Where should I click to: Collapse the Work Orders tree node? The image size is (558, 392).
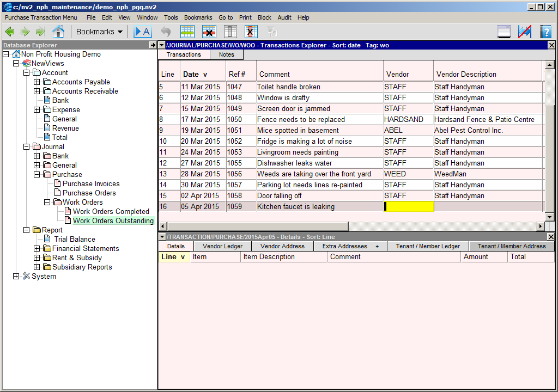pos(47,203)
